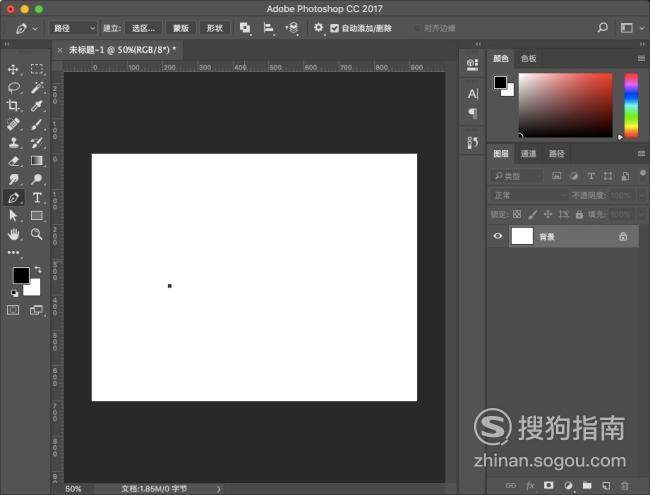Select the Horizontal Type tool
This screenshot has width=650, height=495.
pyautogui.click(x=36, y=197)
